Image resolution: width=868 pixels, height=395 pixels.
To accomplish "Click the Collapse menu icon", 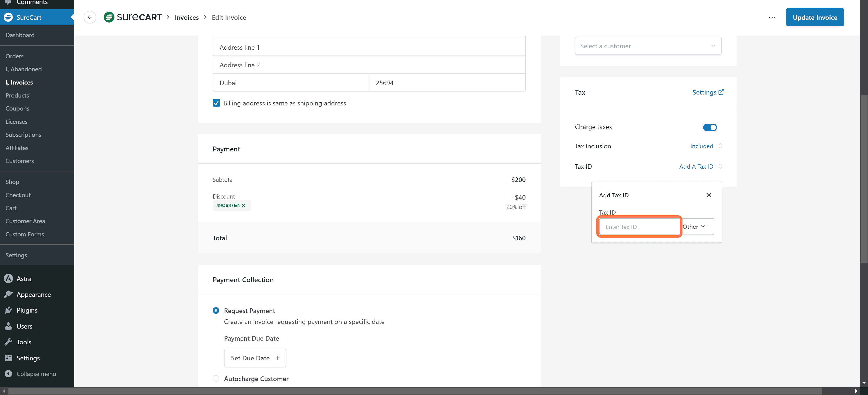I will tap(8, 374).
